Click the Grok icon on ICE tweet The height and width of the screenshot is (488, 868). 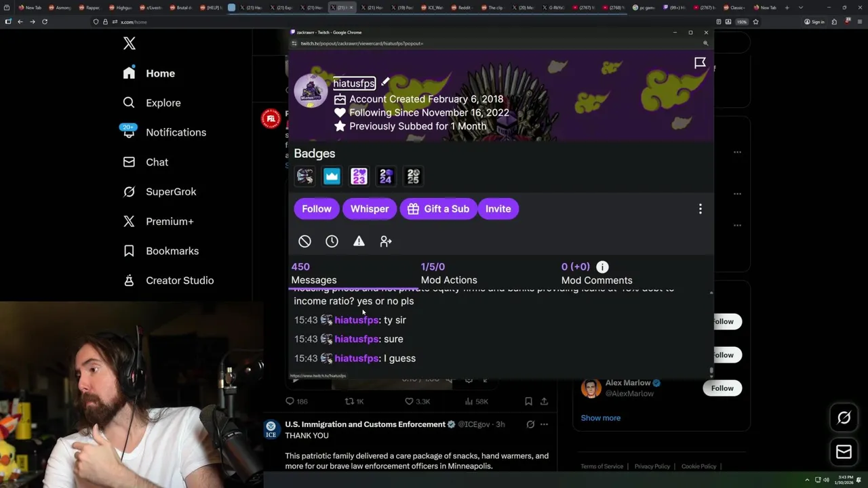[530, 424]
